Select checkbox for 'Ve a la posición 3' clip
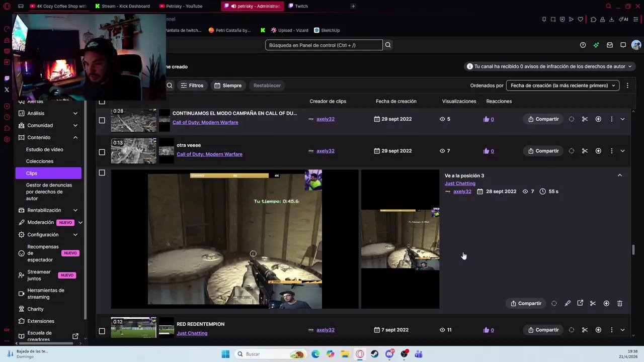This screenshot has height=362, width=644. tap(102, 172)
